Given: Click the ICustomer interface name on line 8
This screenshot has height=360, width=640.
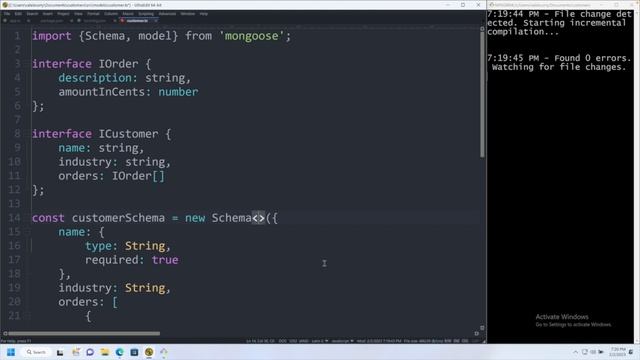Looking at the screenshot, I should pos(128,134).
